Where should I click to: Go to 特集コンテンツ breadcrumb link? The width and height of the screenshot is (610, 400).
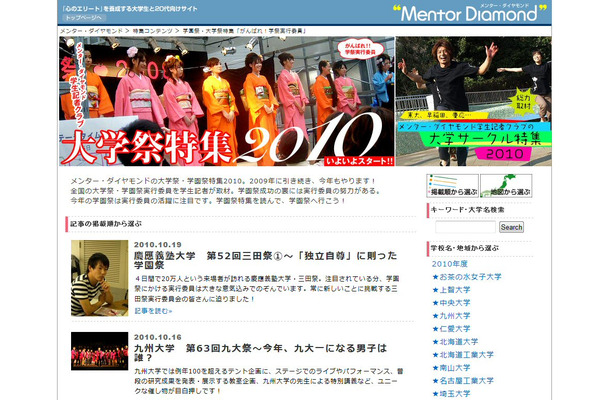(x=152, y=31)
